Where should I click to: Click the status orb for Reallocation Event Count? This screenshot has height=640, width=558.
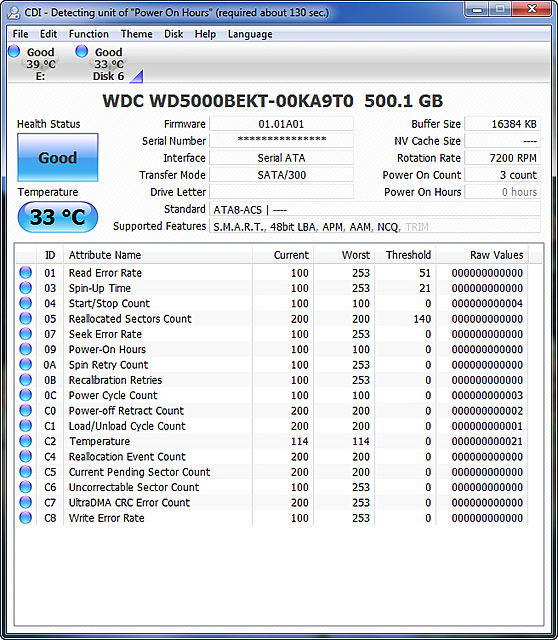[x=25, y=456]
